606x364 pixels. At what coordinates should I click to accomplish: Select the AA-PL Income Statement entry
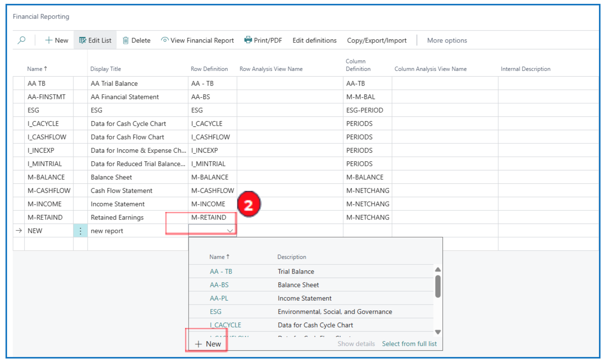219,298
